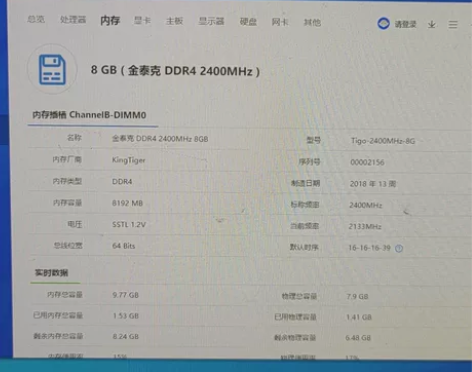Viewport: 472px width, 372px height.
Task: Click the heading 8 GB (金泰克 DDR4 2400MHz)
Action: tap(175, 71)
